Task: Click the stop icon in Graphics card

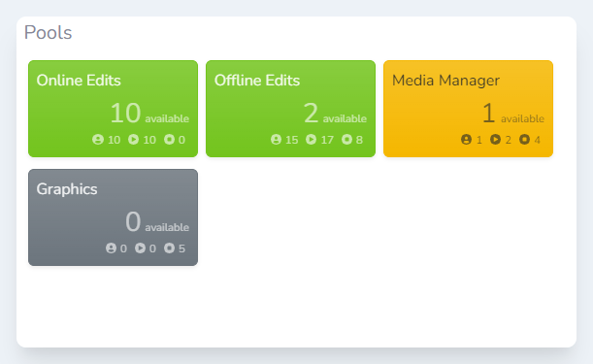Action: pyautogui.click(x=169, y=248)
